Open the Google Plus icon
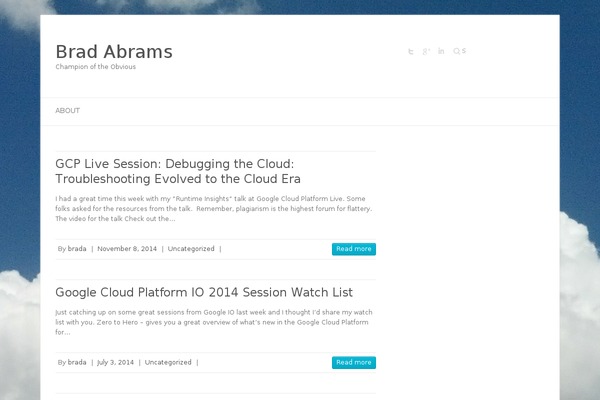The width and height of the screenshot is (600, 400). click(x=426, y=51)
